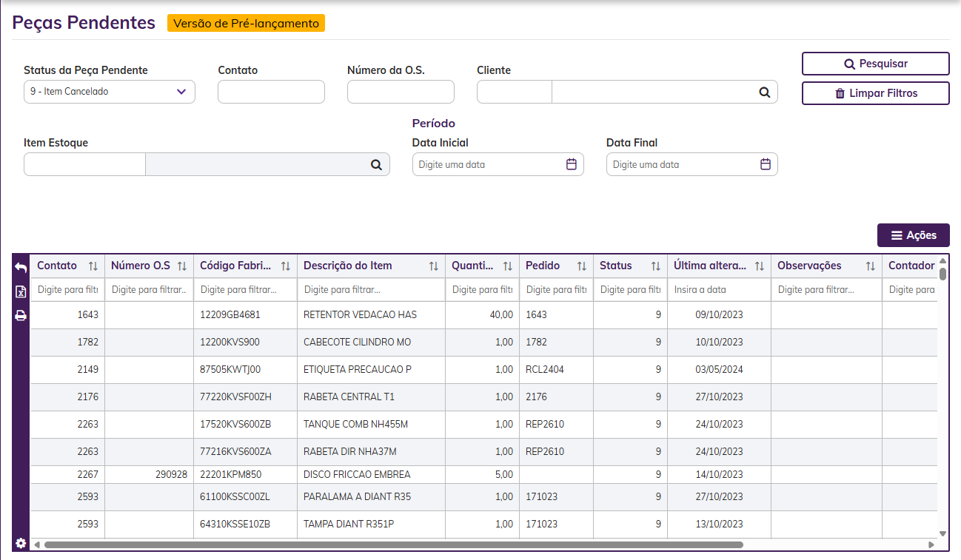The height and width of the screenshot is (560, 961).
Task: Click the Cliente field magnifier icon
Action: coord(764,92)
